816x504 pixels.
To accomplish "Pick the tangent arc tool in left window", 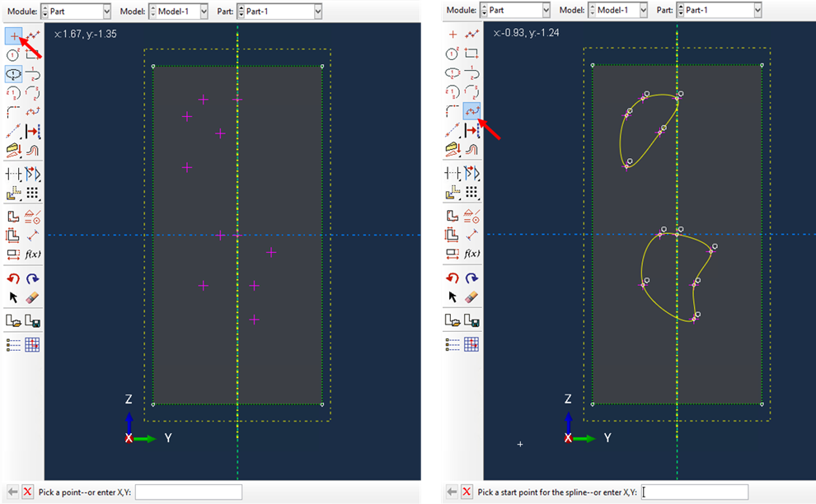I will (33, 74).
